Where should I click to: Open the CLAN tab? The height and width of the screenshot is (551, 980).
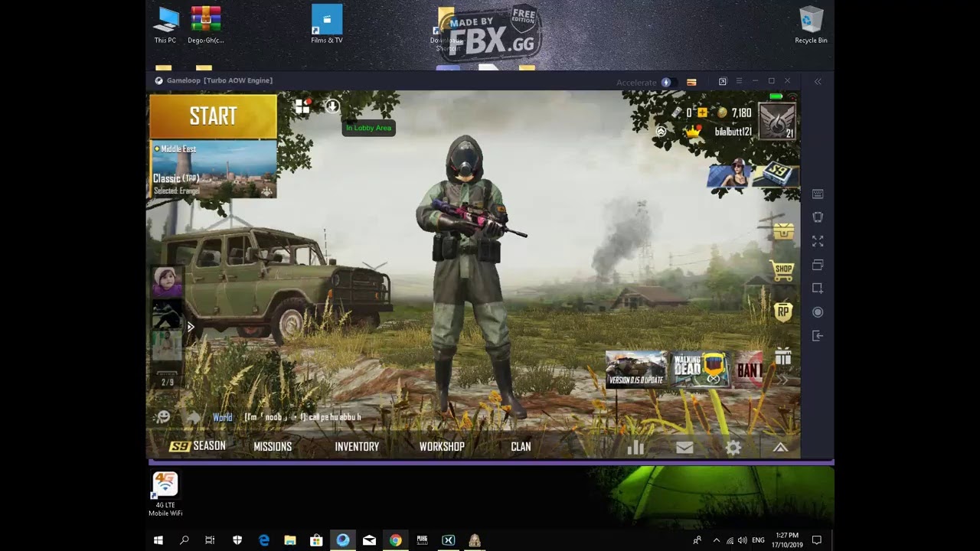pyautogui.click(x=521, y=446)
